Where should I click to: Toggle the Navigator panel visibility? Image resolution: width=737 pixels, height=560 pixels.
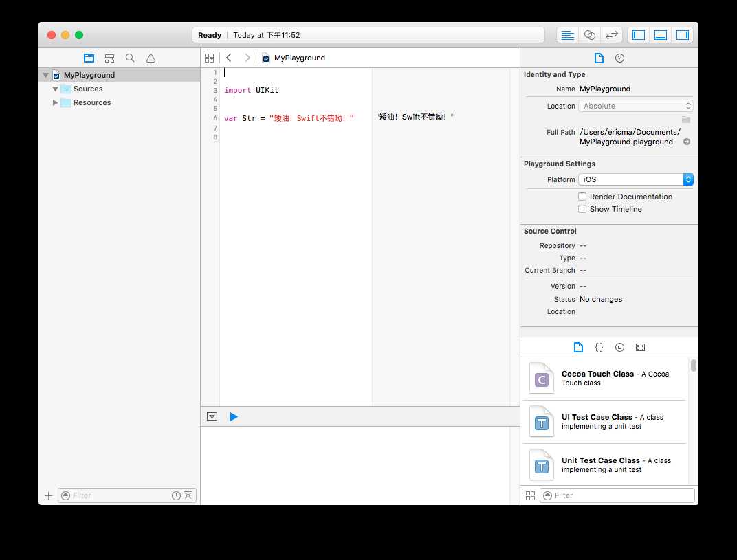pos(638,35)
